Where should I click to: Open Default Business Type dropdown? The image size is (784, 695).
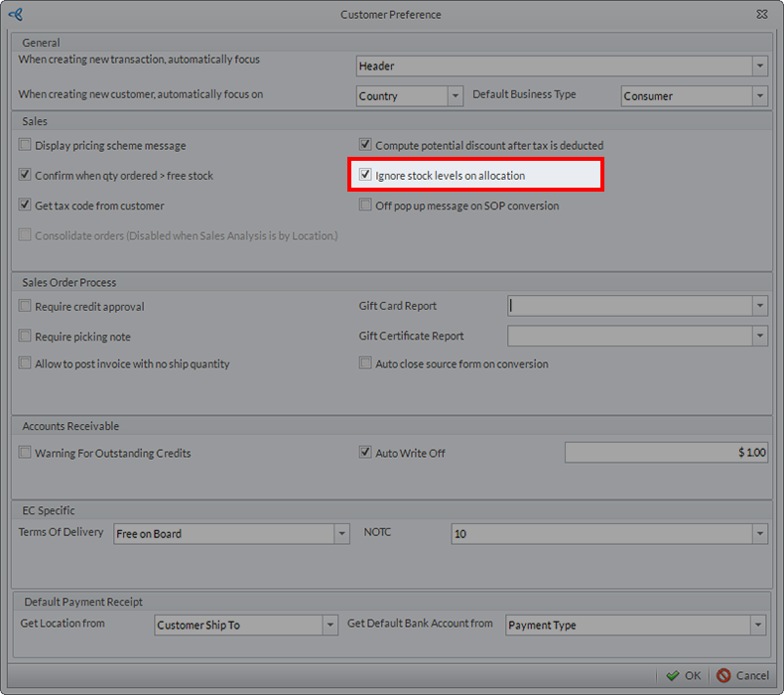pos(759,96)
